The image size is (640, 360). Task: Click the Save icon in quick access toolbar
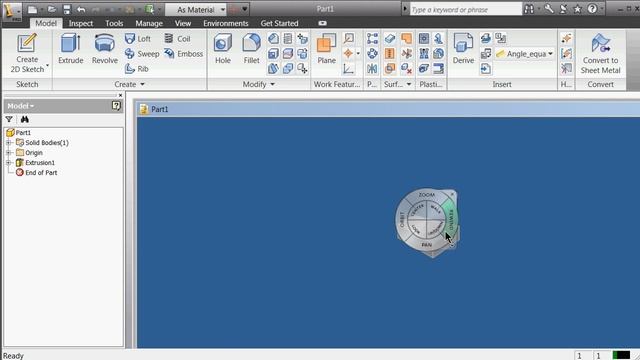[67, 9]
